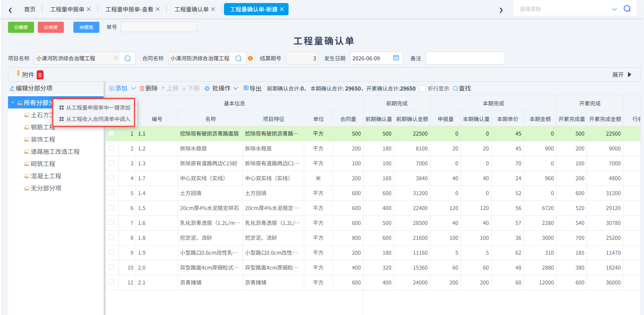Select 混凝土工程 in the tree

point(46,176)
